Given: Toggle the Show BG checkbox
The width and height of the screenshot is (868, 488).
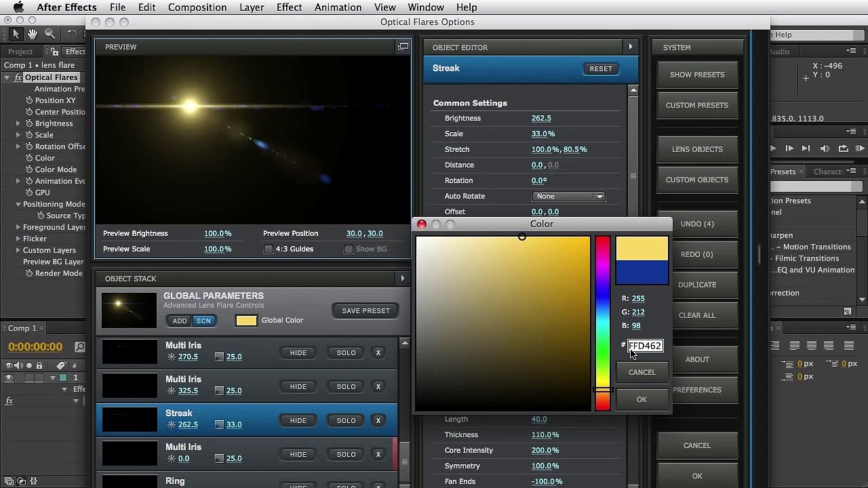Looking at the screenshot, I should click(348, 249).
